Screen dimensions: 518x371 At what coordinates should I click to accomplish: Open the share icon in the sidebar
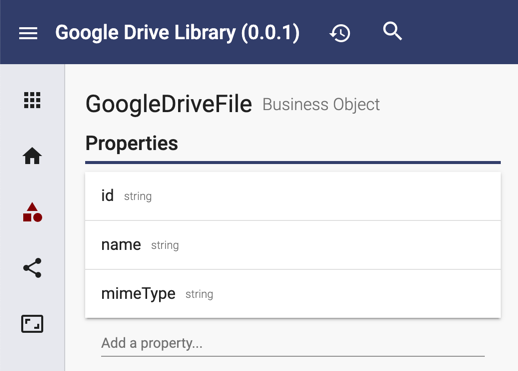click(x=32, y=268)
